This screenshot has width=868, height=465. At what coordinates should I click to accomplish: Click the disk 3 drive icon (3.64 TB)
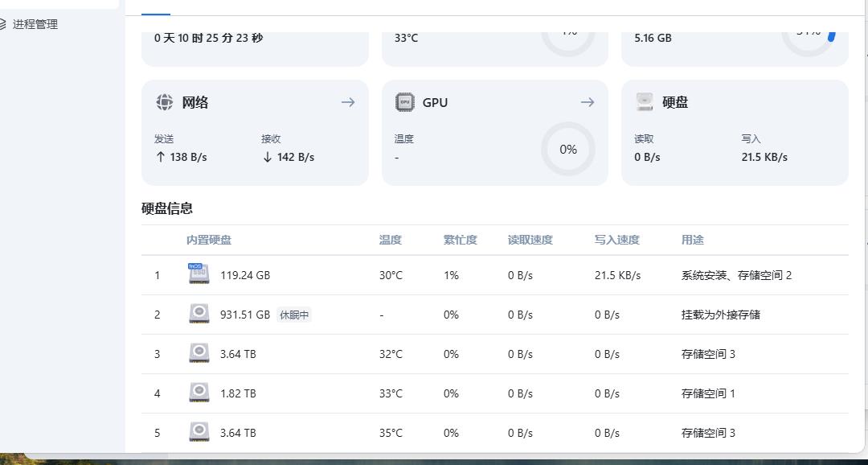(199, 353)
